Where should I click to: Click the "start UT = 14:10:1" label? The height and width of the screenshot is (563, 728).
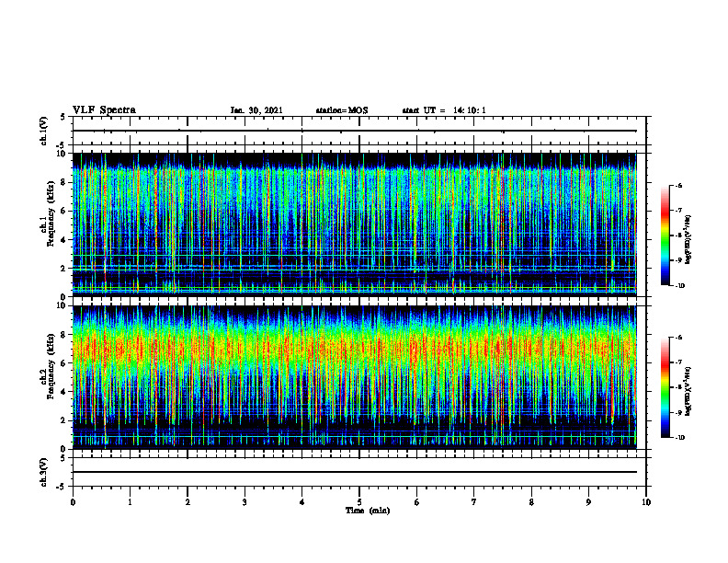click(x=444, y=110)
